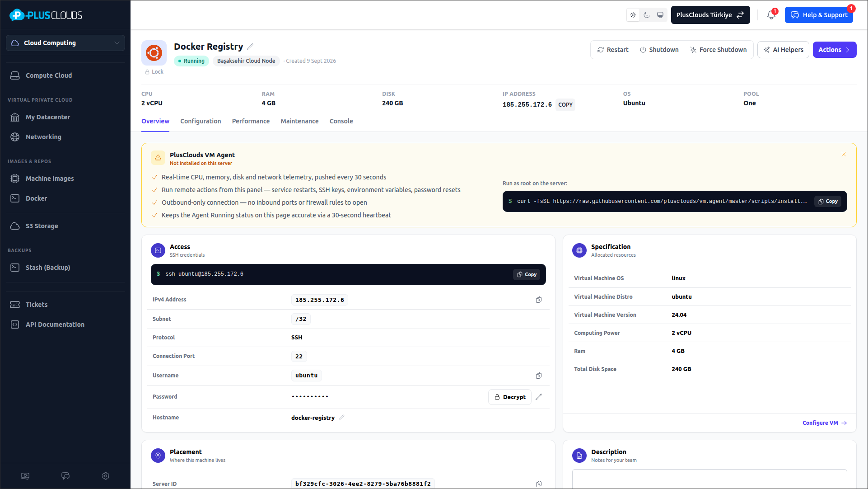868x489 pixels.
Task: Open Machine Images page
Action: click(50, 179)
